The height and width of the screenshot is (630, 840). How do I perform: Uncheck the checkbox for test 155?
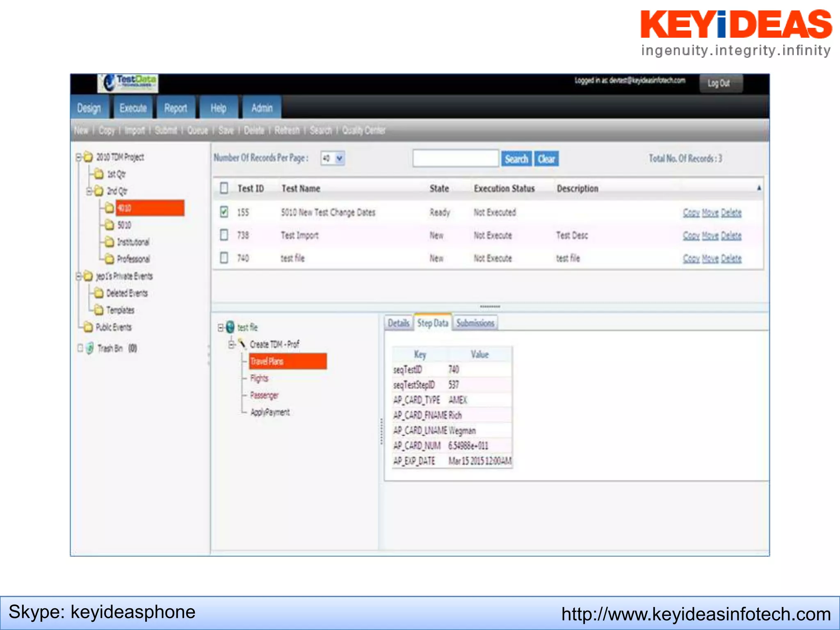coord(224,212)
